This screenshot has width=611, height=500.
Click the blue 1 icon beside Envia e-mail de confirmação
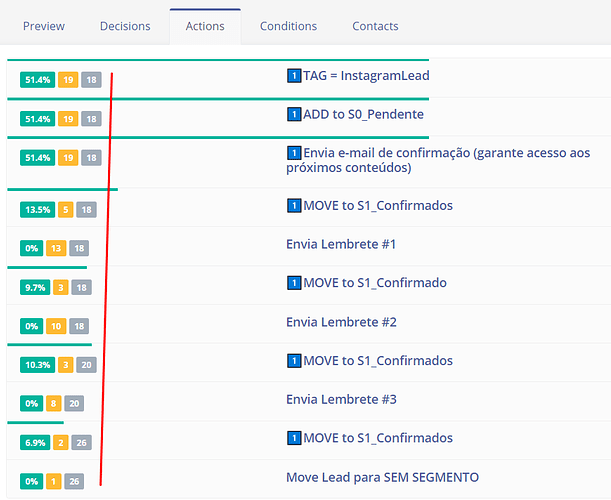[x=294, y=153]
